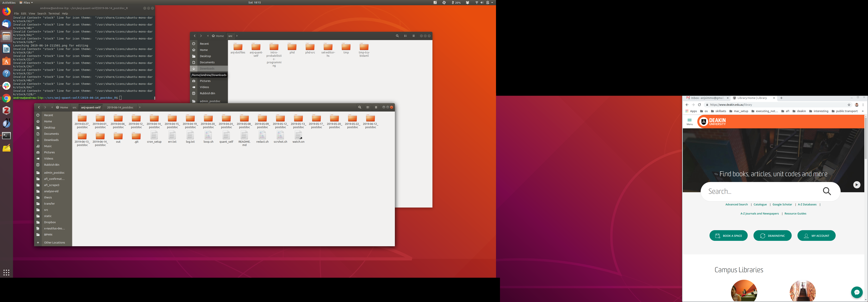The height and width of the screenshot is (302, 868).
Task: Click the BOOK A SPACE button
Action: [x=728, y=236]
